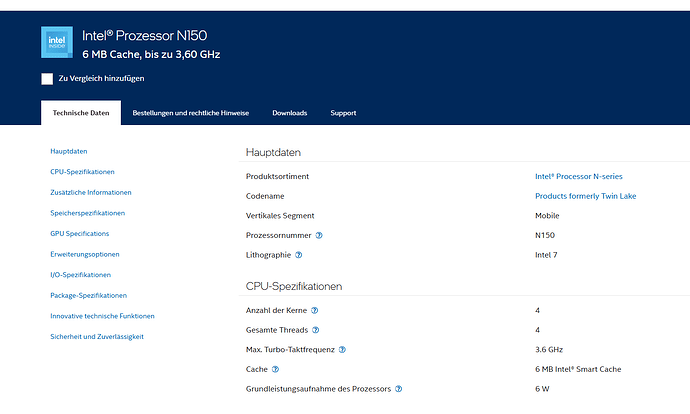Show info for Max. Turbo-Taktfrequenz
The width and height of the screenshot is (690, 414).
pos(342,350)
